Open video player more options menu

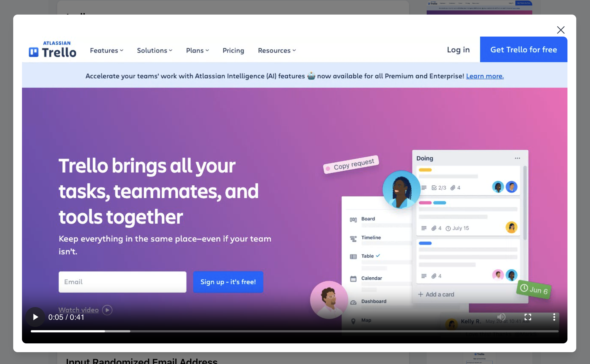point(554,317)
